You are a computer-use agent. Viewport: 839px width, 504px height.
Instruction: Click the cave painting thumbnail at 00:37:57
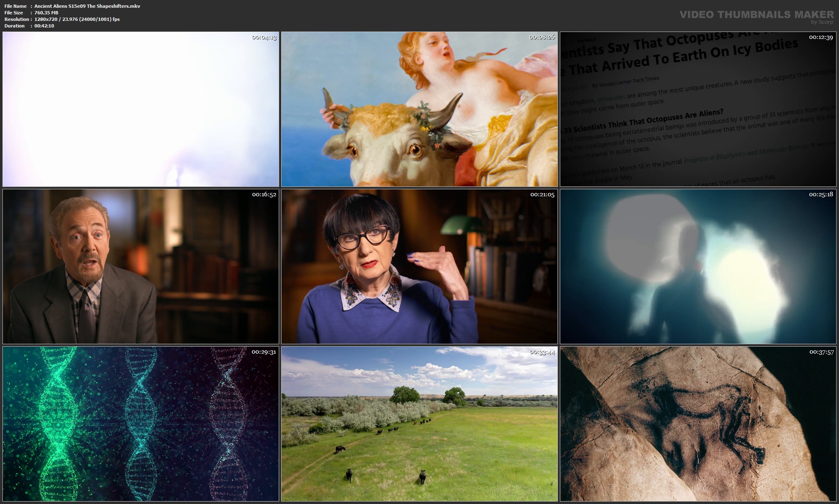698,424
